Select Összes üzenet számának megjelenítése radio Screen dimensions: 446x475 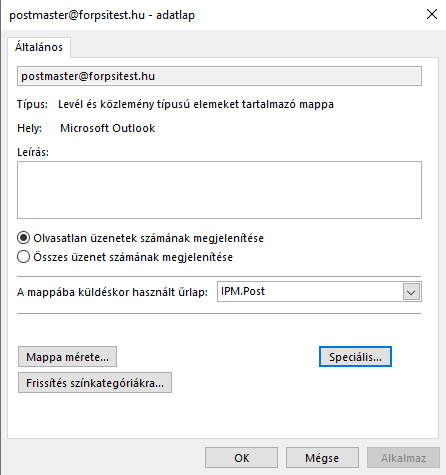pyautogui.click(x=23, y=257)
